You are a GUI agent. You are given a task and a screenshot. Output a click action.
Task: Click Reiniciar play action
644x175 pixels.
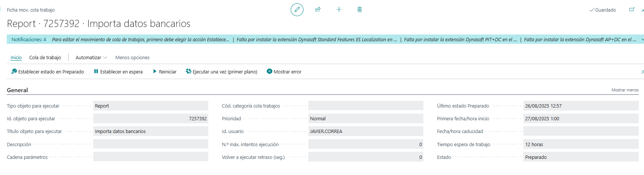click(x=164, y=72)
